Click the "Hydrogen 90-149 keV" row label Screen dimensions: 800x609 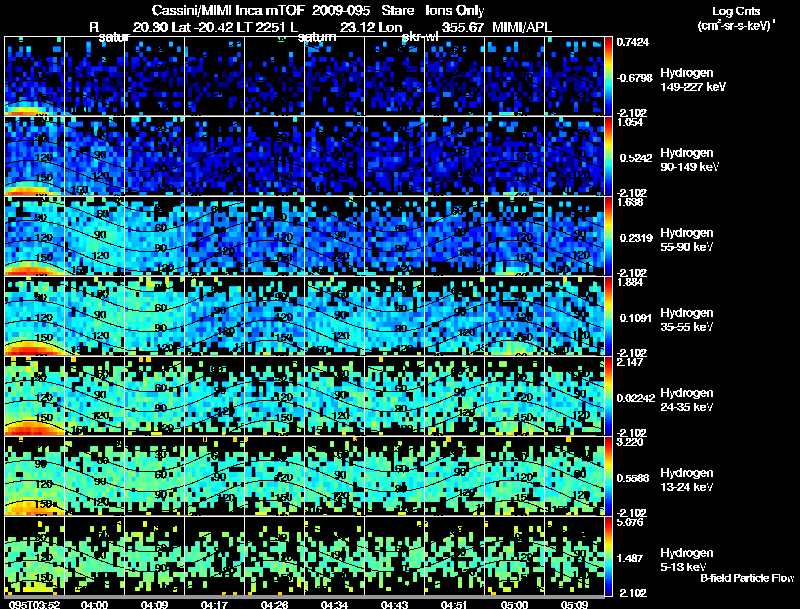pyautogui.click(x=690, y=160)
